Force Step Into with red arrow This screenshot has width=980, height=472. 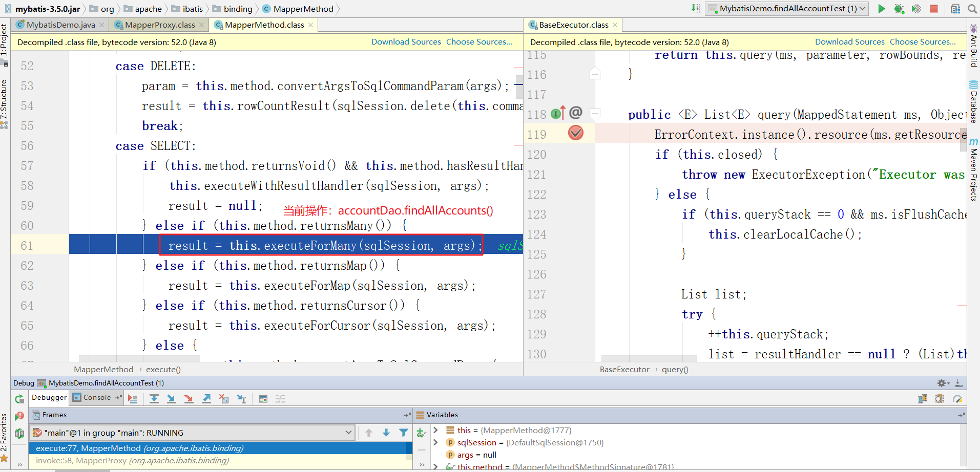[189, 399]
